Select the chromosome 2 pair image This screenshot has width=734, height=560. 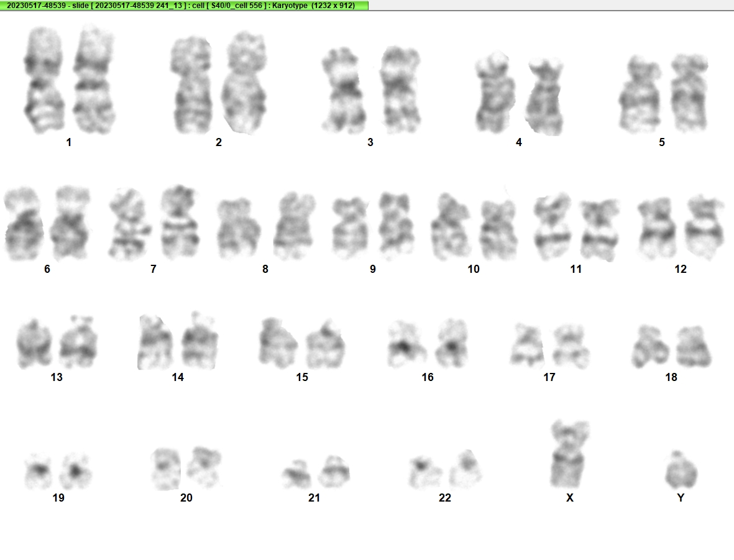pos(219,83)
